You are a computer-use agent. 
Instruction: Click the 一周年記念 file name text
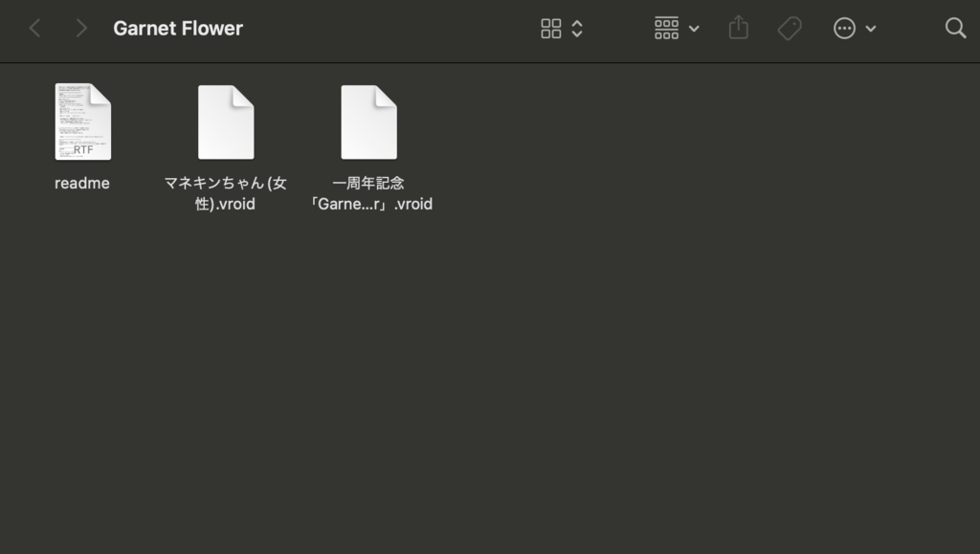[x=372, y=193]
